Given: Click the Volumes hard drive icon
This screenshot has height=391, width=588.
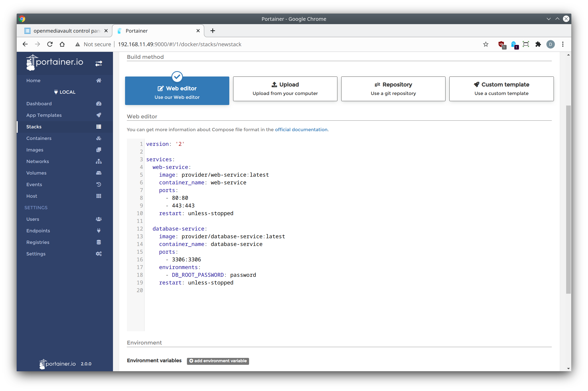Looking at the screenshot, I should coord(99,173).
